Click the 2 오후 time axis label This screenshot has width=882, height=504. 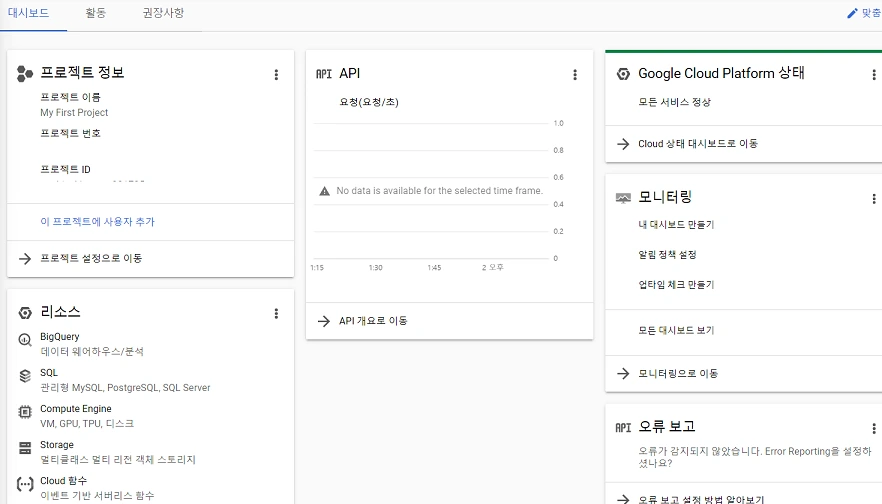pyautogui.click(x=493, y=267)
